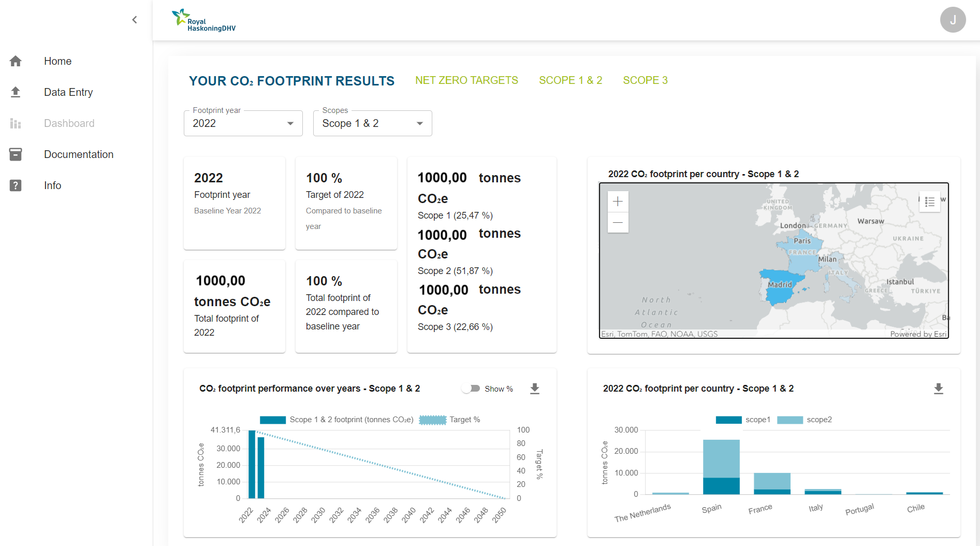The image size is (980, 546).
Task: Click the Dashboard bar-chart icon
Action: [16, 123]
